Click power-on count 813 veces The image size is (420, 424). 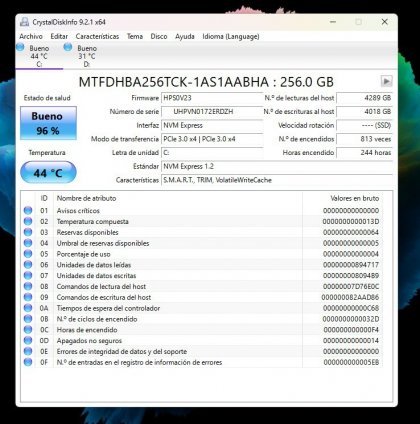click(x=364, y=139)
